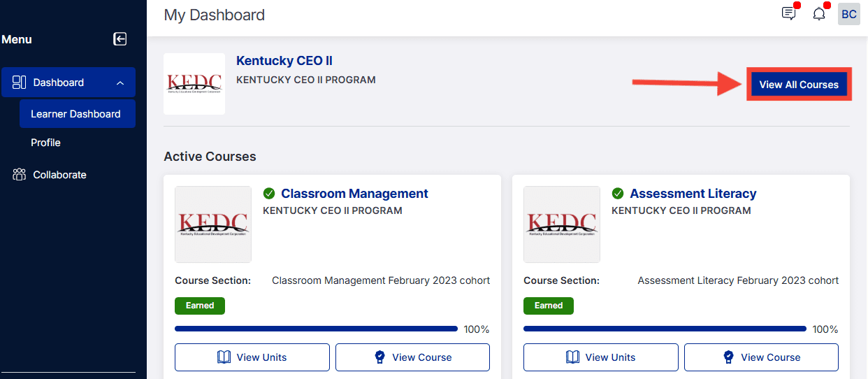The width and height of the screenshot is (868, 379).
Task: Open the messages chat icon
Action: pos(788,13)
